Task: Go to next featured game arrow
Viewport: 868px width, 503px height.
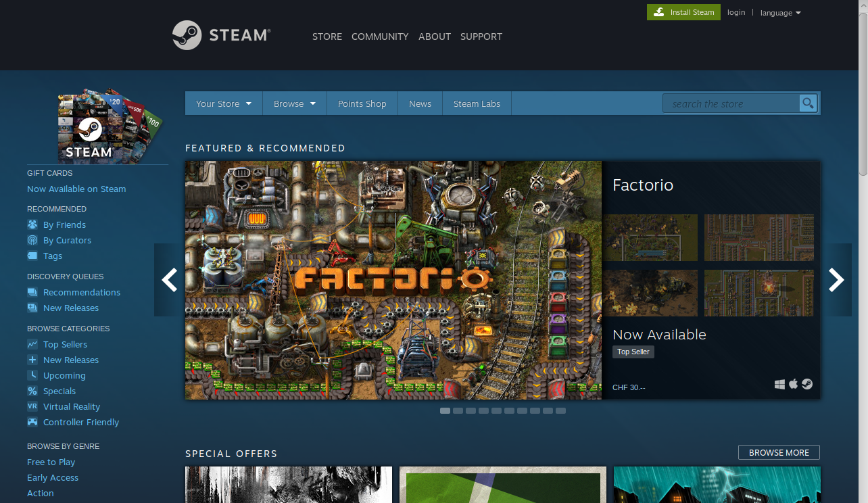Action: 836,280
